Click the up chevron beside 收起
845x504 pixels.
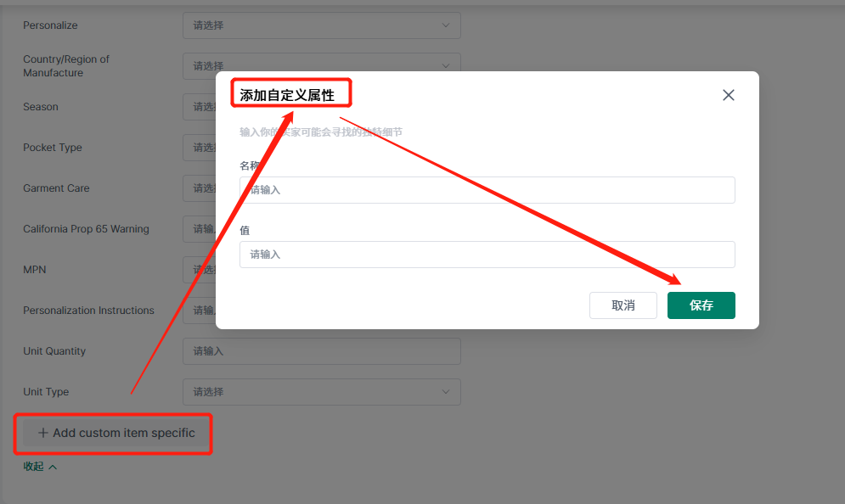point(53,467)
